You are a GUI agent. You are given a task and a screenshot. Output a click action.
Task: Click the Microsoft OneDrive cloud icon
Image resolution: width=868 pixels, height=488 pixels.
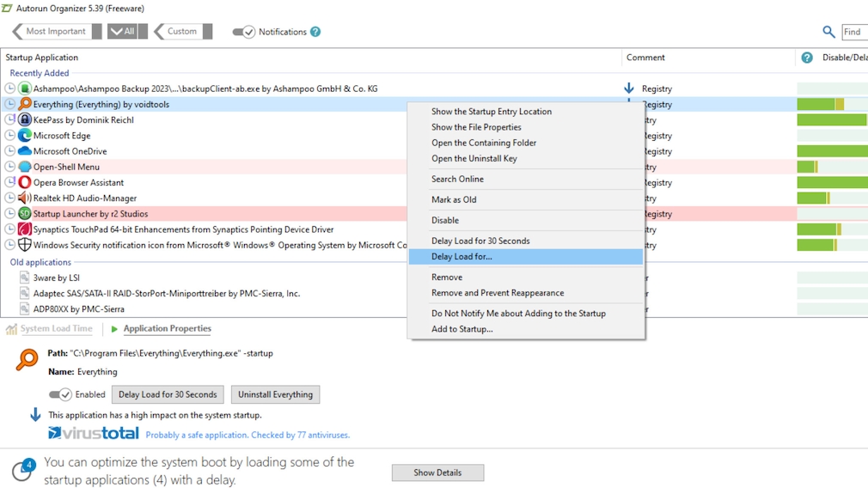24,151
